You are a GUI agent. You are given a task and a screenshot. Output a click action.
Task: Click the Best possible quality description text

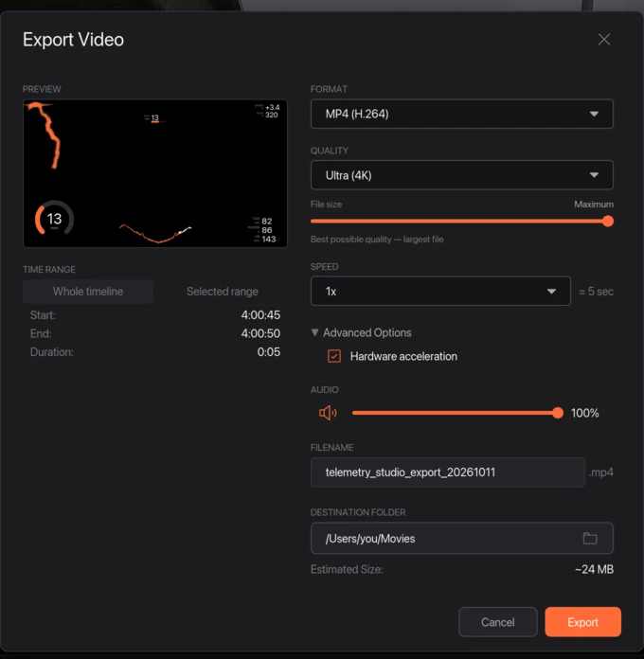tap(377, 240)
